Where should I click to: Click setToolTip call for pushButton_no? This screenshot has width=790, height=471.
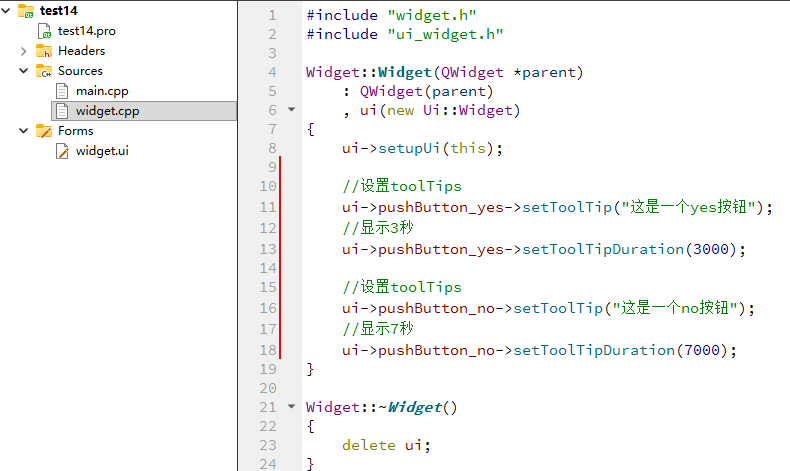coord(558,308)
